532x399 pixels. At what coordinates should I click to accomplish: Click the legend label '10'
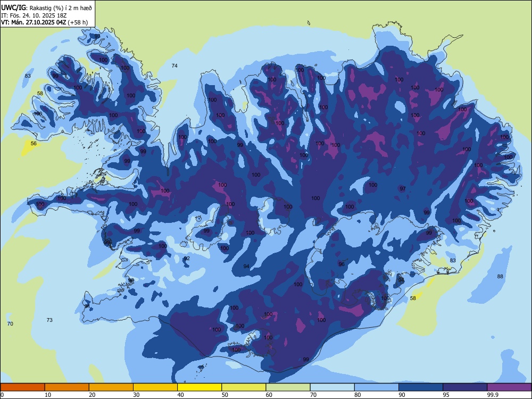coord(48,395)
